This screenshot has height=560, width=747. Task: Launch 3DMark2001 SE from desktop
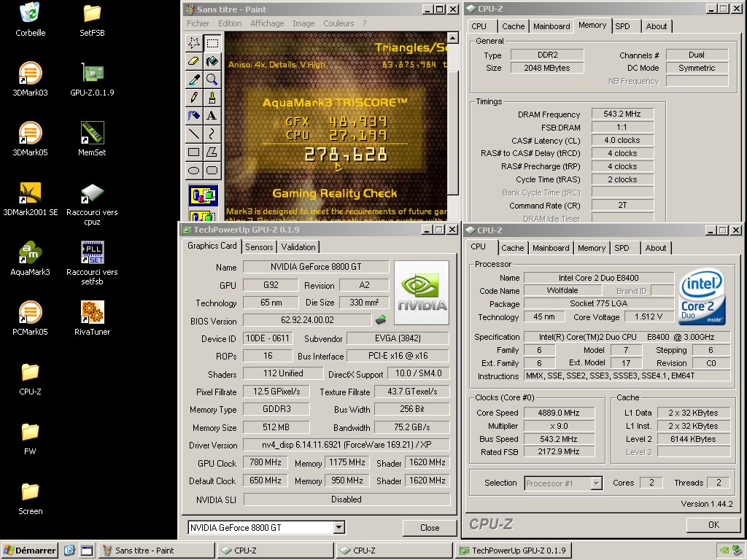30,199
